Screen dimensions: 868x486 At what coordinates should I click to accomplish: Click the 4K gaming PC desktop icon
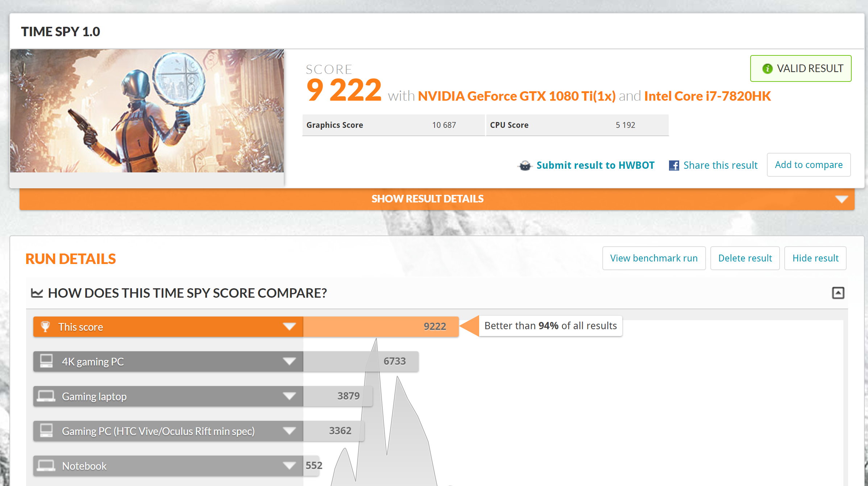[46, 361]
